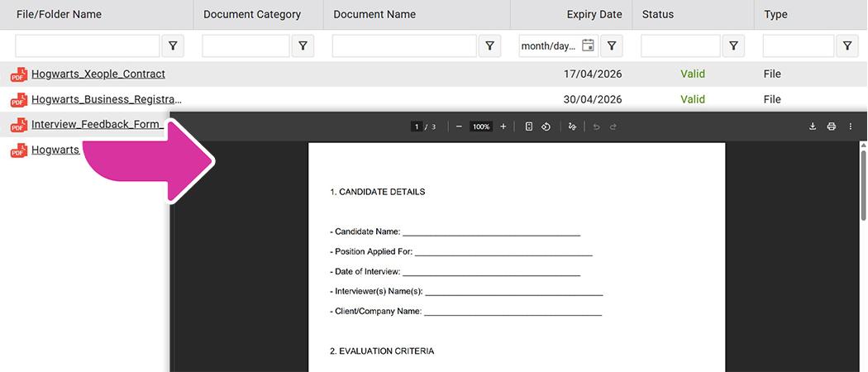
Task: Click File type of Hogwarts_Xeople_Contract row
Action: click(772, 74)
